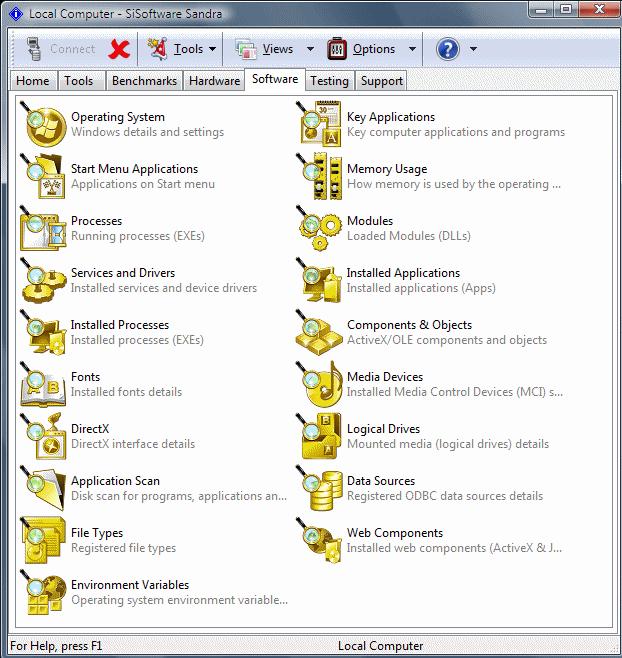Expand the toolbar Tools dropdown arrow
Viewport: 622px width, 658px height.
[213, 49]
